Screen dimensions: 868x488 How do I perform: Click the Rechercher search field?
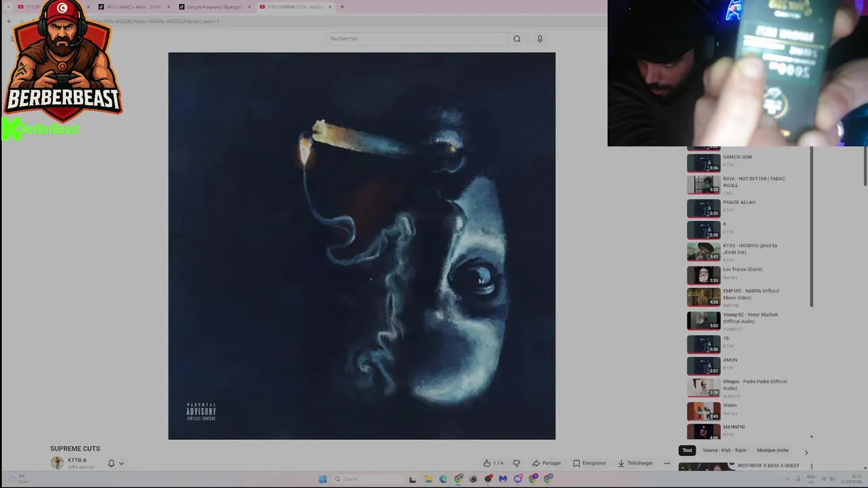click(416, 39)
